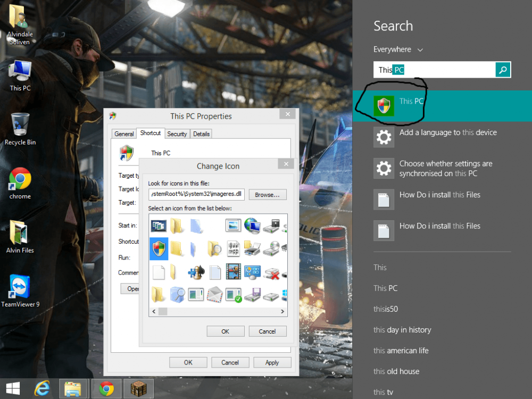Choose the blue control panel screen icon
The image size is (532, 399).
[252, 272]
